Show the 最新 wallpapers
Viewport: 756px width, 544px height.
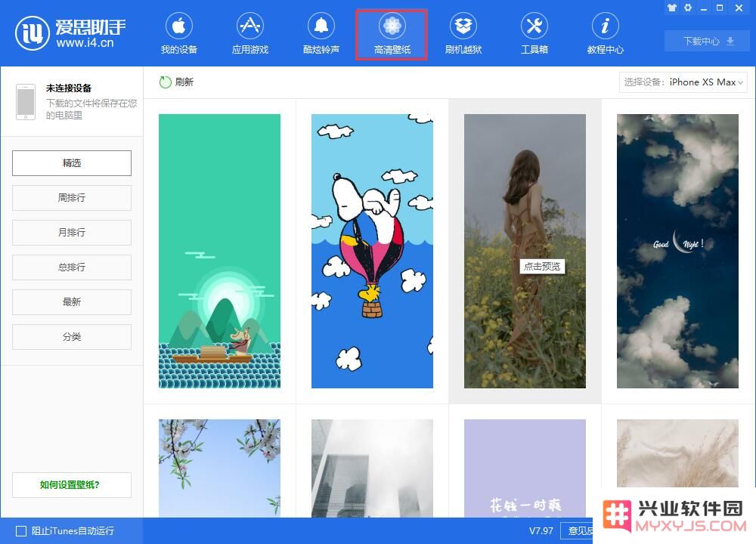(x=72, y=302)
